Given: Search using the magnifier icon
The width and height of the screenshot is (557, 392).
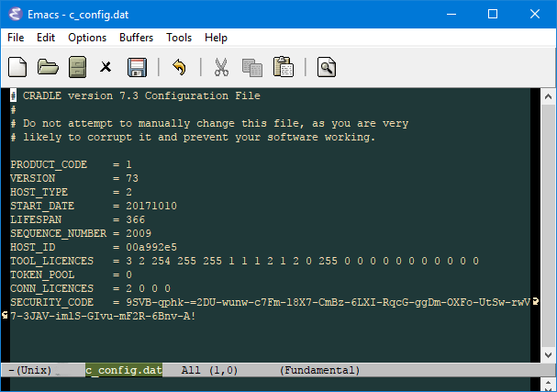Looking at the screenshot, I should click(327, 67).
